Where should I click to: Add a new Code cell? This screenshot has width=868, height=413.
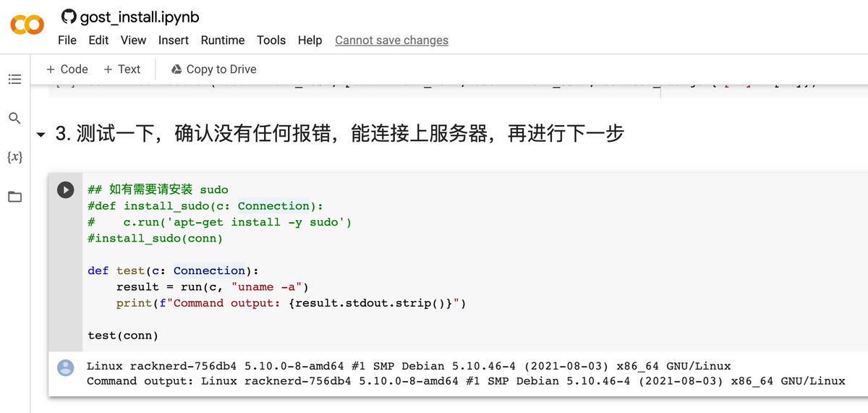point(67,69)
